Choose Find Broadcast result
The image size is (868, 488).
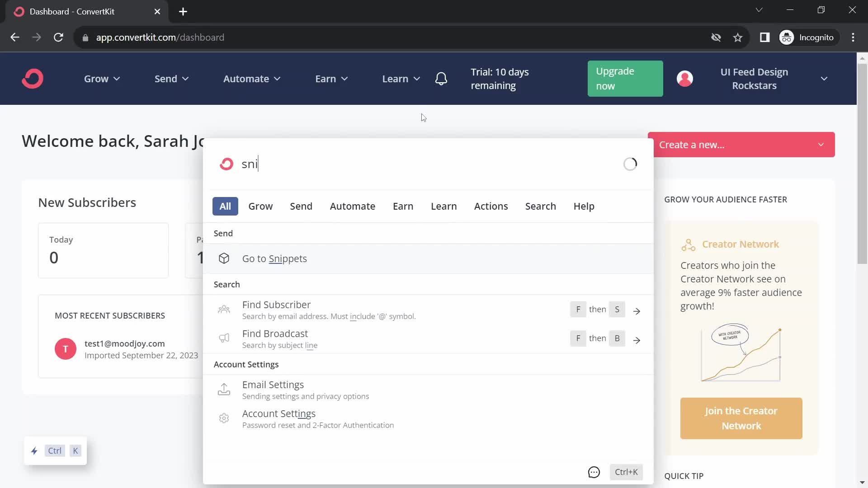click(x=428, y=339)
